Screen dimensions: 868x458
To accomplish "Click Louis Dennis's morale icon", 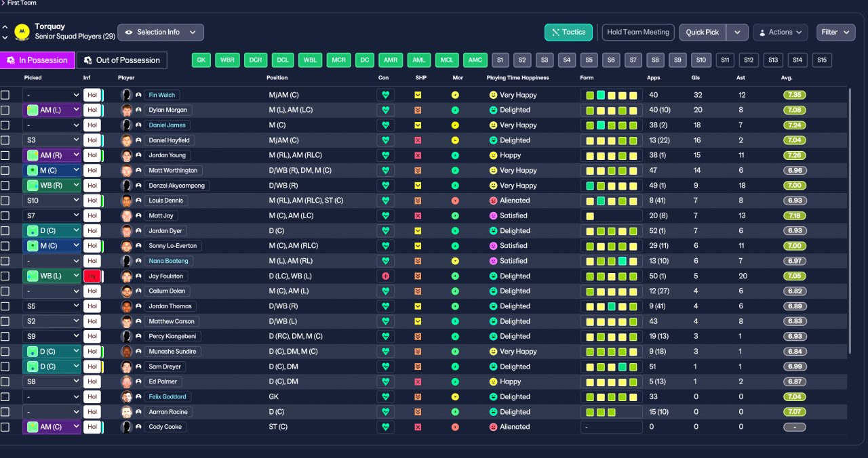I will [x=455, y=201].
